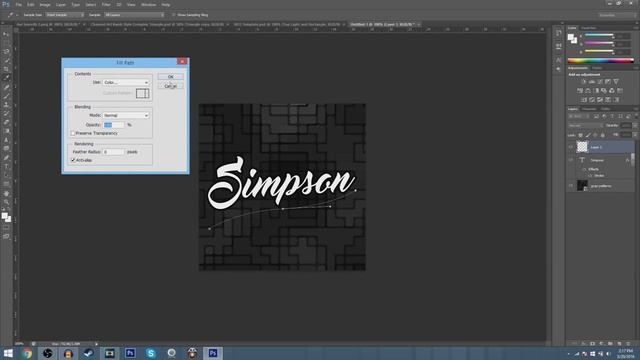
Task: Edit the Feather Radius field
Action: (113, 152)
